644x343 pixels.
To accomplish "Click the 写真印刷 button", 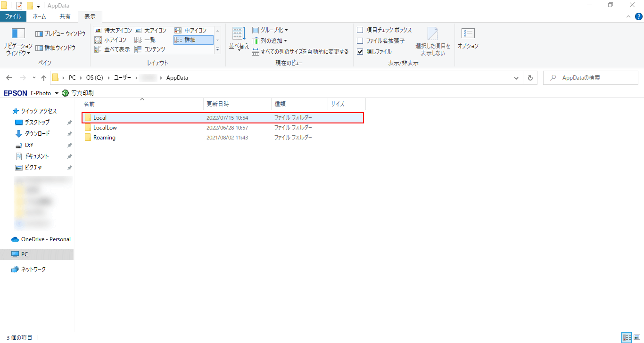I will 78,93.
